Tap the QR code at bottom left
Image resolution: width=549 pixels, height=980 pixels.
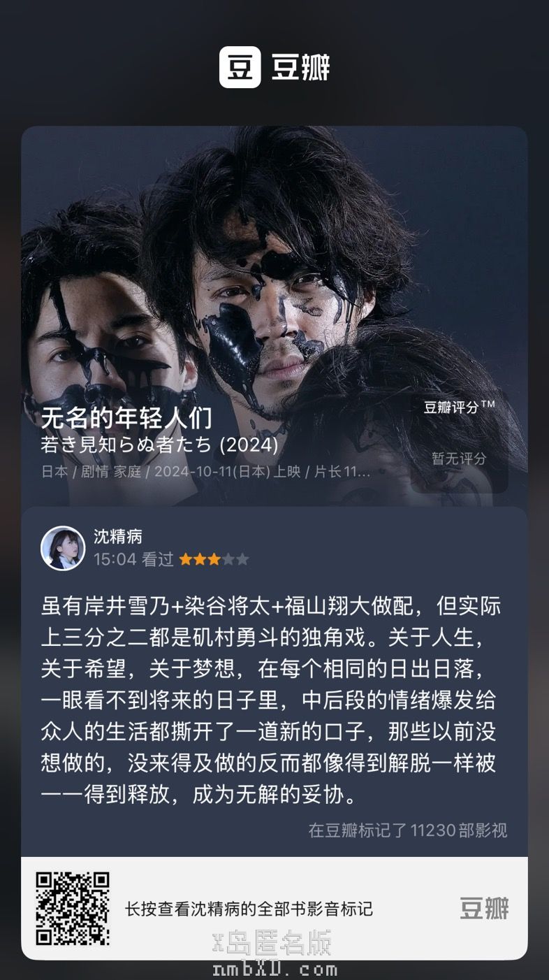tap(73, 908)
